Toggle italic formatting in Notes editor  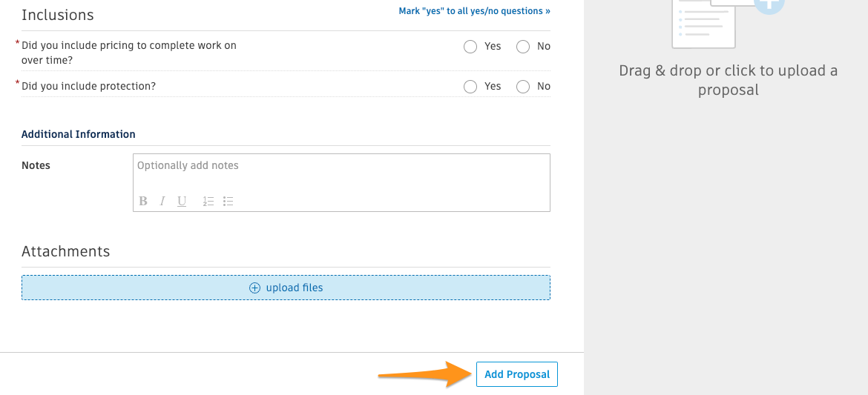[x=162, y=201]
